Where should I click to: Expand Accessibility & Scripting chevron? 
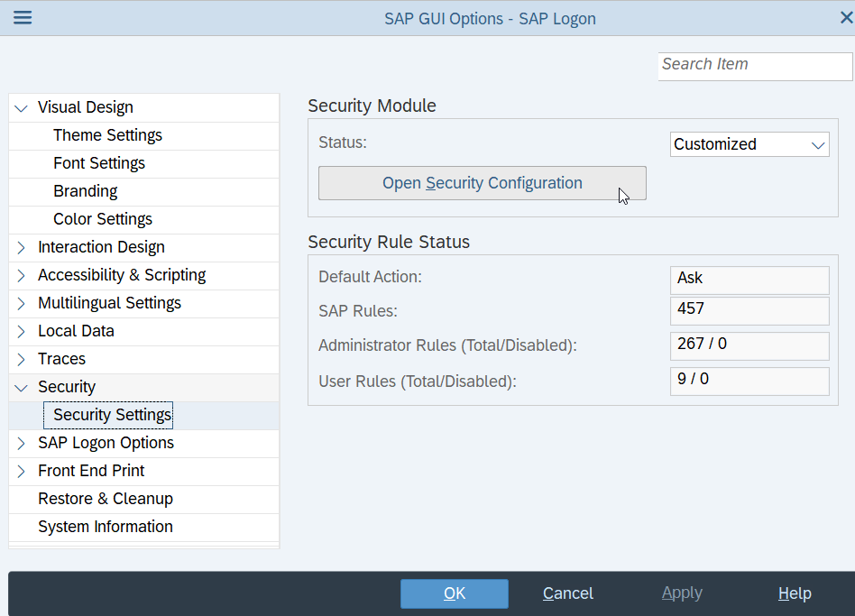pyautogui.click(x=22, y=275)
